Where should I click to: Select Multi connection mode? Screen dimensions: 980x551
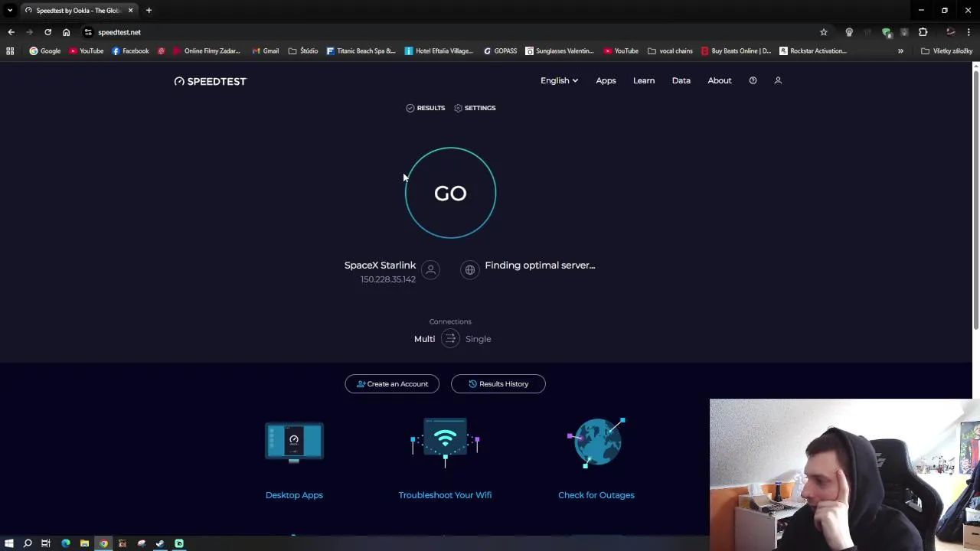[424, 339]
